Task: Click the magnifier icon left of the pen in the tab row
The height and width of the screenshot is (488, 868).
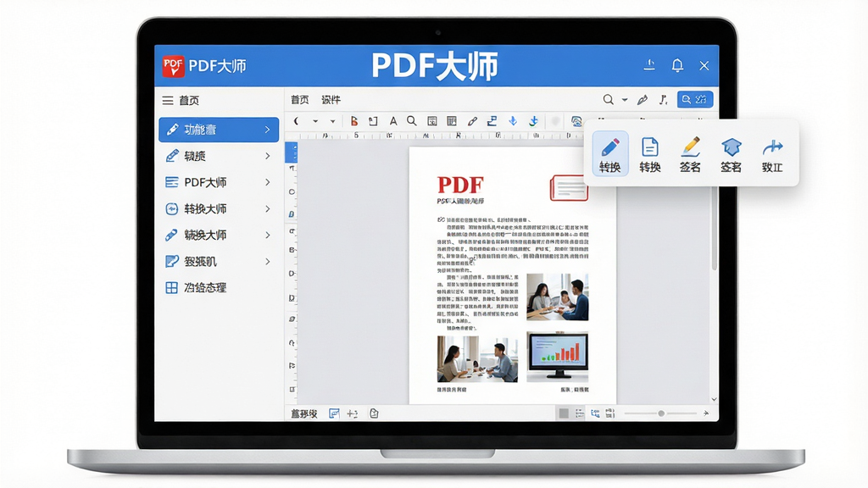Action: point(608,100)
